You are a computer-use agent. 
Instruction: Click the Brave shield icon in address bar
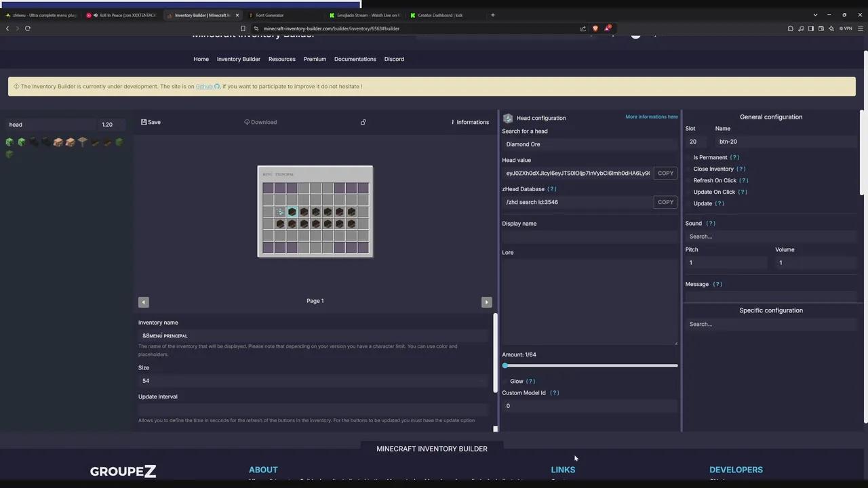click(x=595, y=28)
